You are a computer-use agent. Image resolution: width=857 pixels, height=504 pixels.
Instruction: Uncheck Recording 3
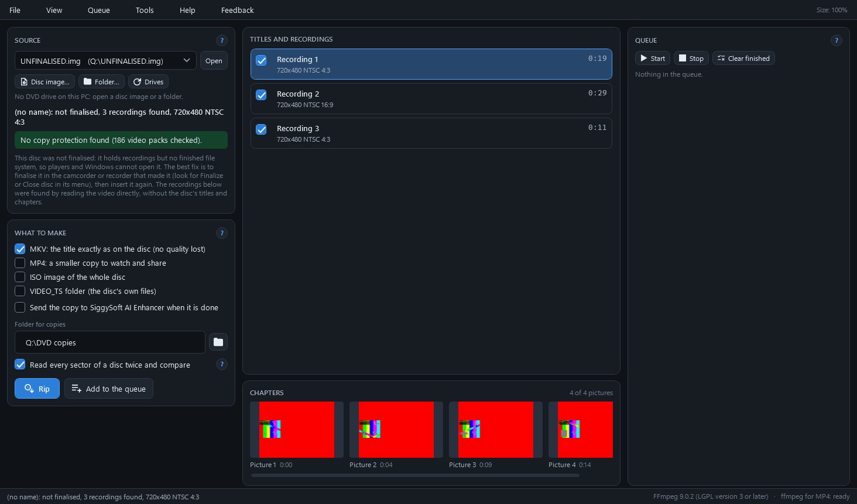(x=262, y=129)
